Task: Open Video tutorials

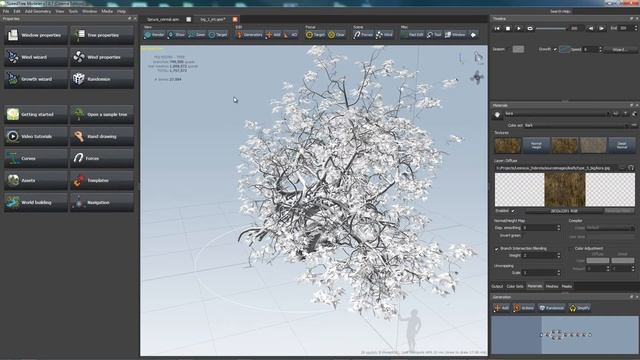Action: pos(36,136)
